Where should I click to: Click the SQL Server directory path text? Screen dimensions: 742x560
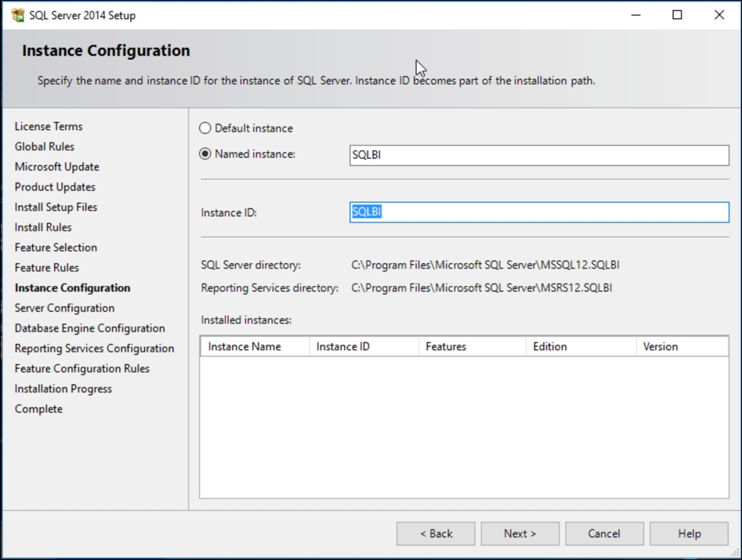(x=485, y=265)
